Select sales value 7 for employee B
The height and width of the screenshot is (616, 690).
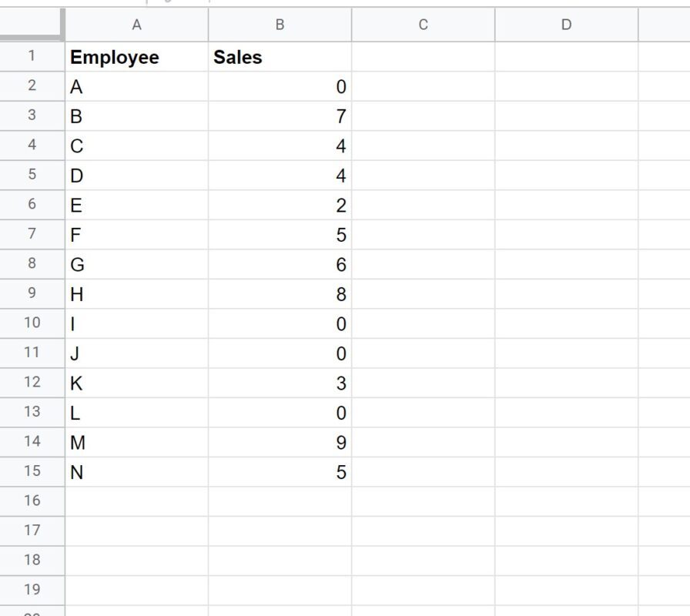pyautogui.click(x=280, y=116)
